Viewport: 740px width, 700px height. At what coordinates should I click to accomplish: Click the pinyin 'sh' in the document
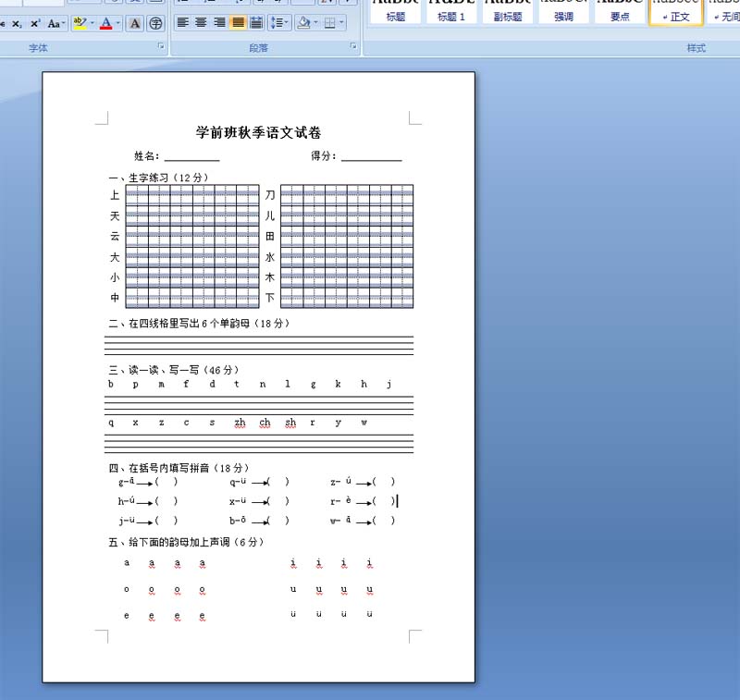290,423
